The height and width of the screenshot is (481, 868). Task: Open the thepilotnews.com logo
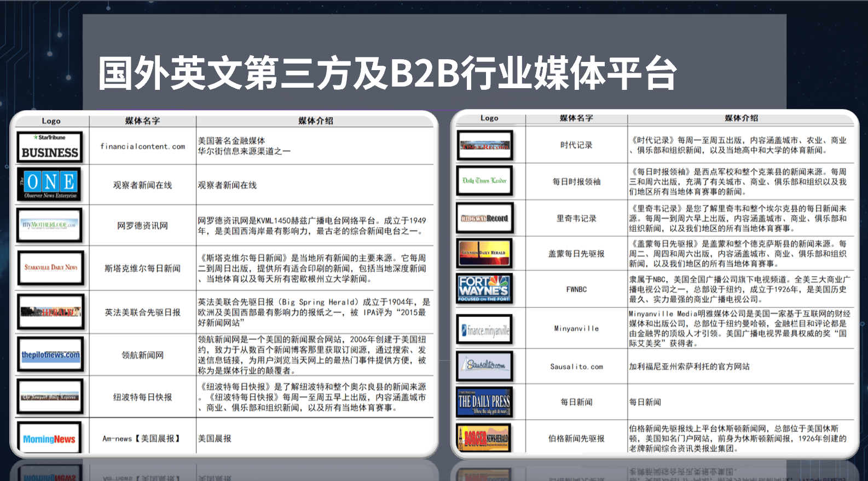[x=51, y=355]
